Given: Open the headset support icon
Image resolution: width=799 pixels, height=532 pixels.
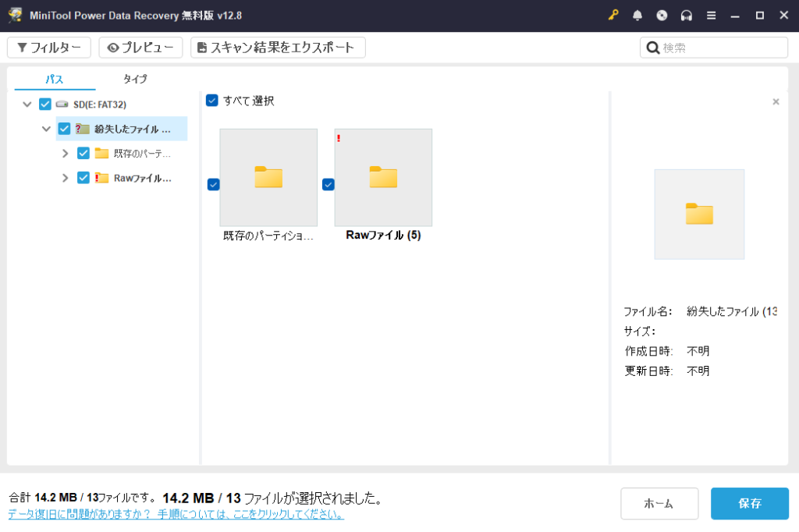Looking at the screenshot, I should click(x=687, y=16).
